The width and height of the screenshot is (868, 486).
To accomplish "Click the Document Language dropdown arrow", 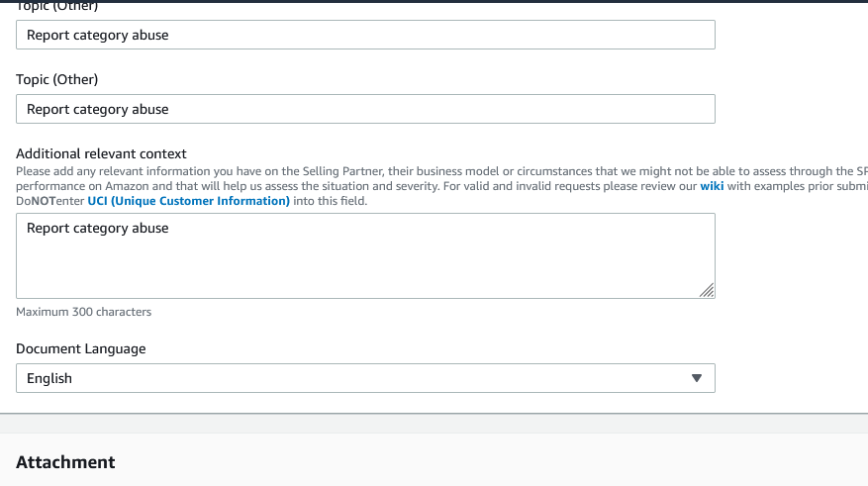I will click(x=696, y=378).
